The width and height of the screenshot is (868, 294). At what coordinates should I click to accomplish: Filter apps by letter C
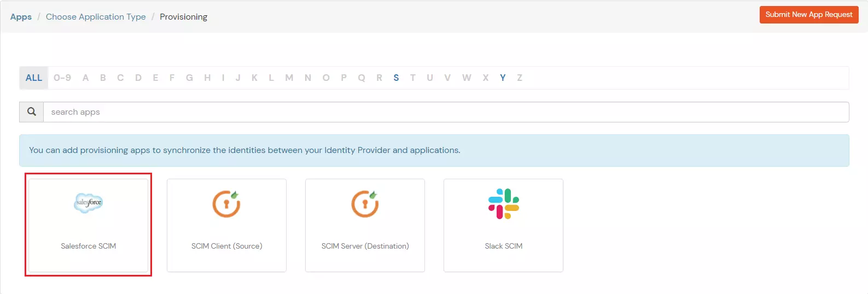tap(120, 78)
